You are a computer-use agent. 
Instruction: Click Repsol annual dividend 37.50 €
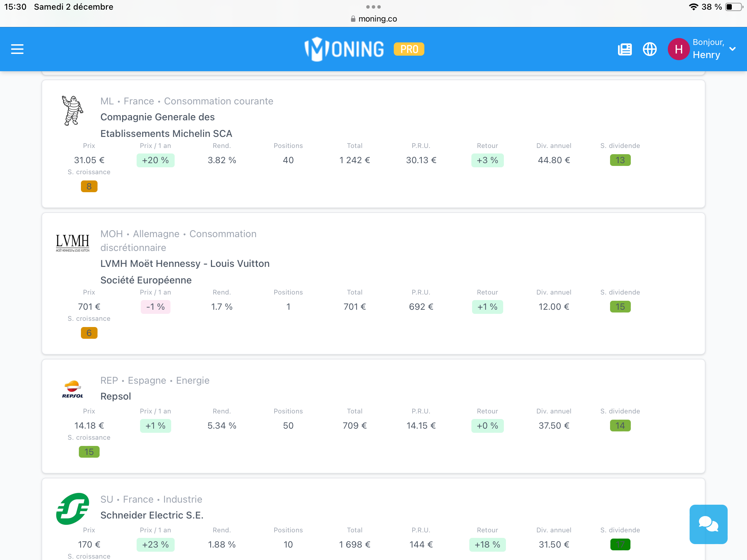(554, 426)
